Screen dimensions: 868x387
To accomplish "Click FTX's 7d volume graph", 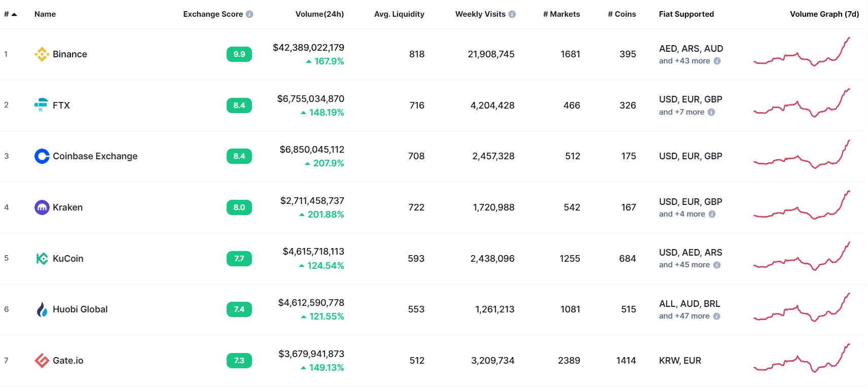I will 802,103.
